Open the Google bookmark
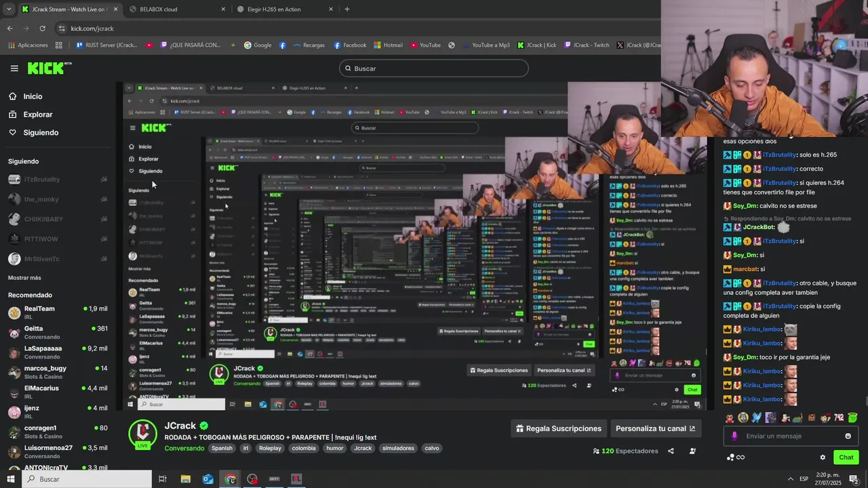The width and height of the screenshot is (868, 488). click(x=258, y=45)
